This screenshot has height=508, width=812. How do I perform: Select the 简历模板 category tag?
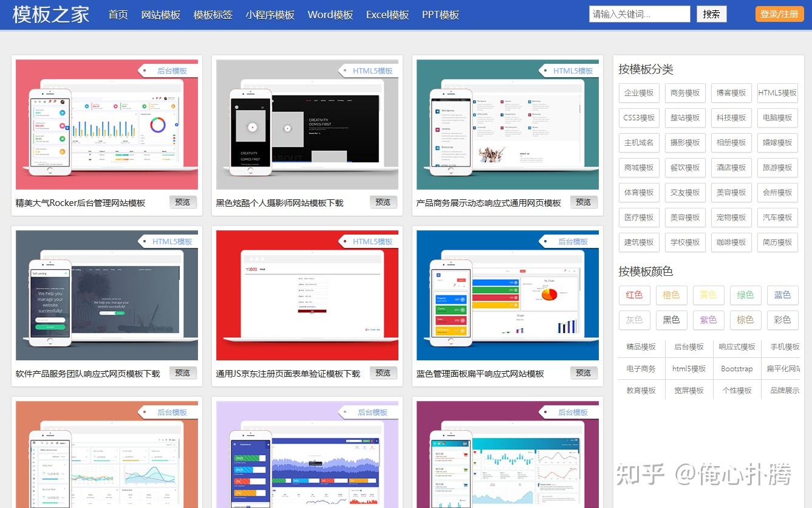(777, 242)
